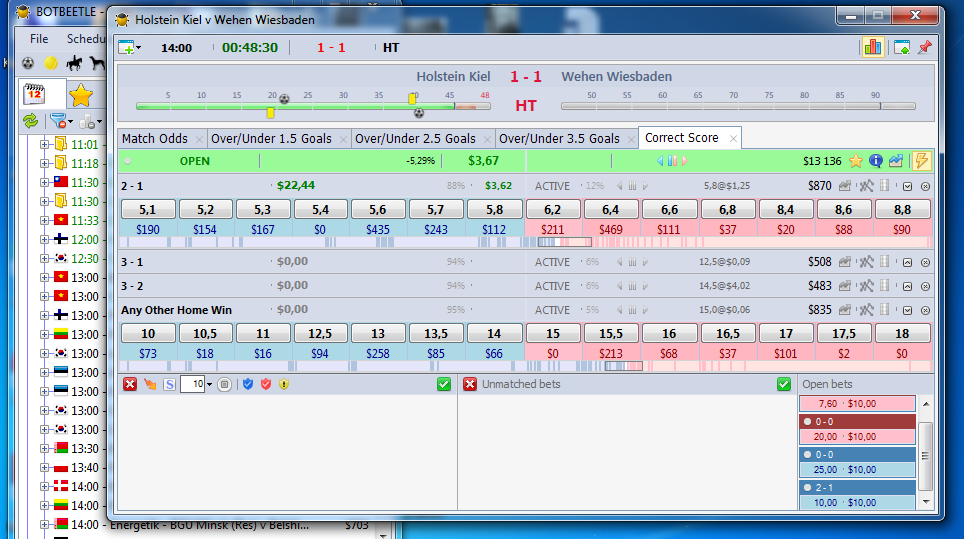964x539 pixels.
Task: Switch to the Over/Under 3.5 Goals tab
Action: [559, 139]
